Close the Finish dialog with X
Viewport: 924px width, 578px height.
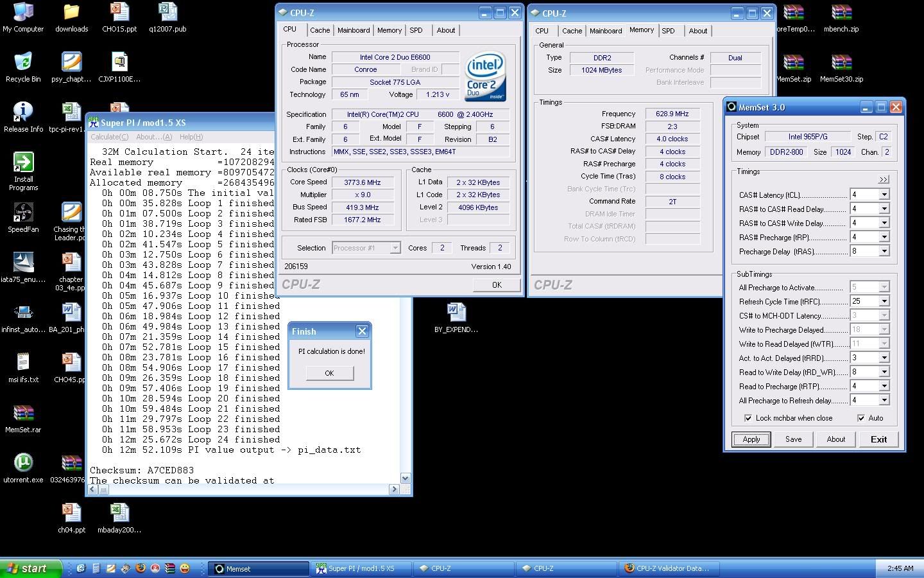362,331
